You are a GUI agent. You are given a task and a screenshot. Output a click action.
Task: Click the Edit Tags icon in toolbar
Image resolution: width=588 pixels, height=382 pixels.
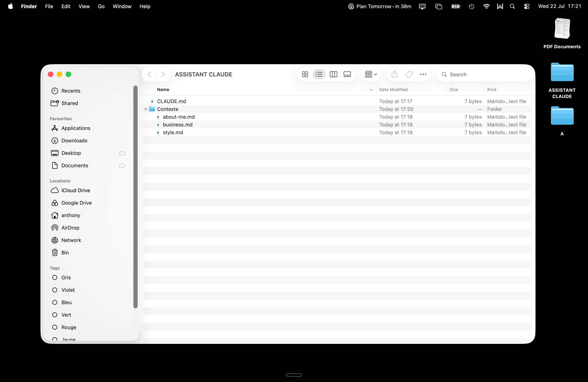[x=409, y=74]
